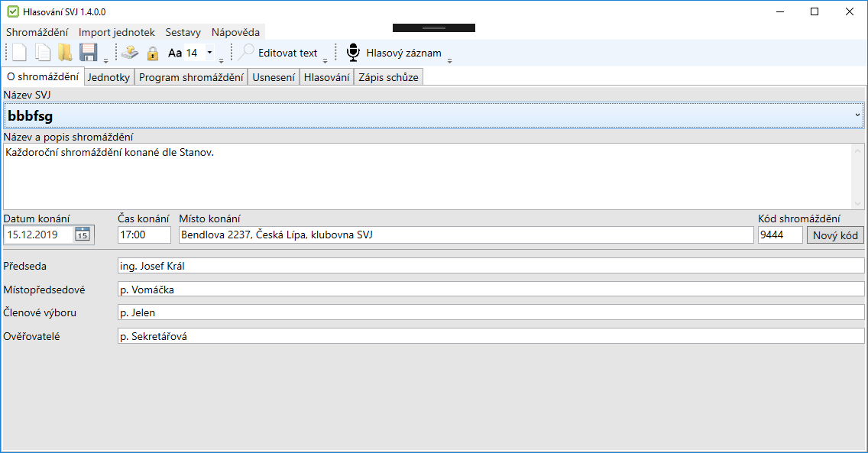The width and height of the screenshot is (868, 453).
Task: Expand the Název SVJ combo box arrow
Action: pyautogui.click(x=857, y=115)
